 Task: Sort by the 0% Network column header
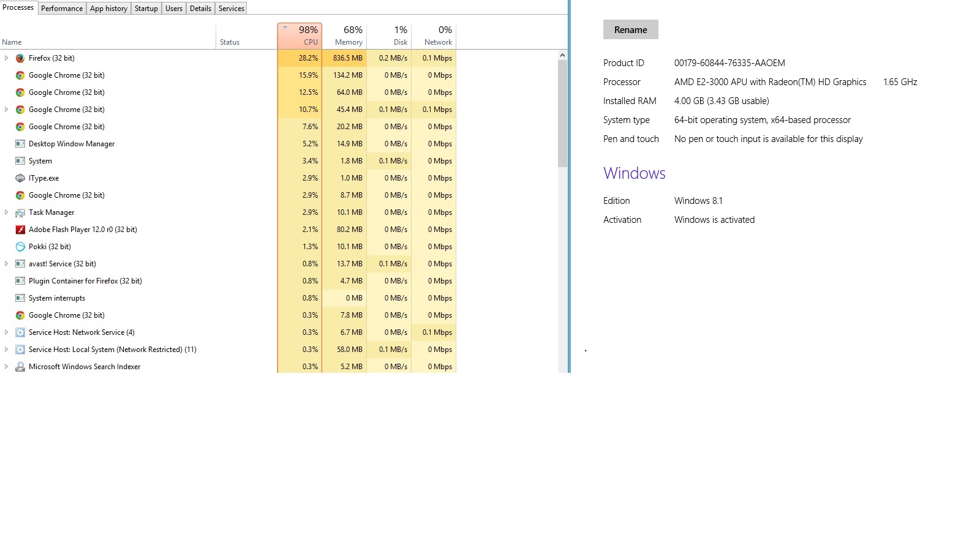click(434, 36)
